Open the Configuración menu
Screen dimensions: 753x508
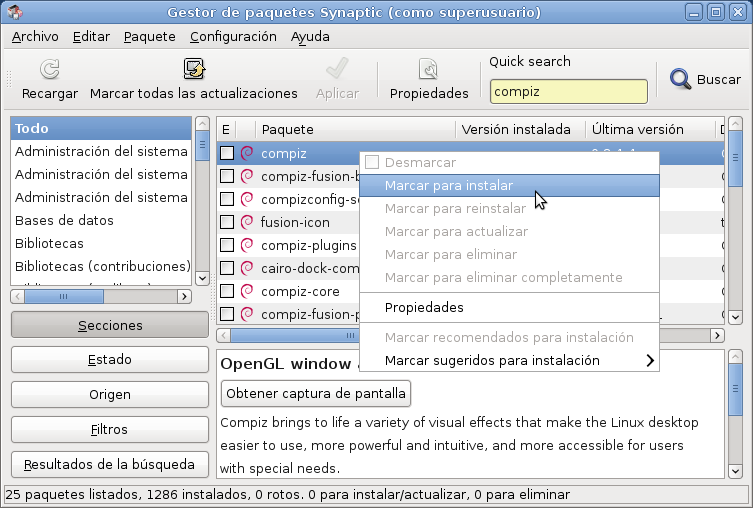(233, 36)
